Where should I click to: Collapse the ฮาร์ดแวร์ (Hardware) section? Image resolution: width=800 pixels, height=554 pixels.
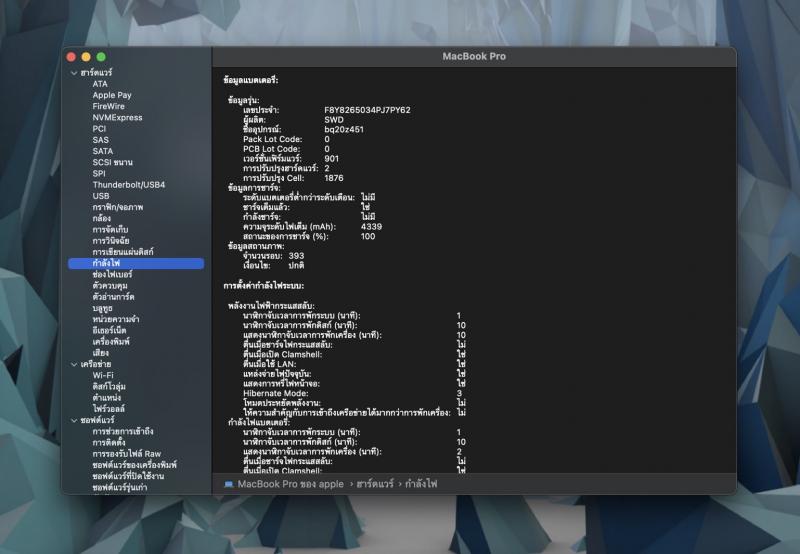[73, 73]
